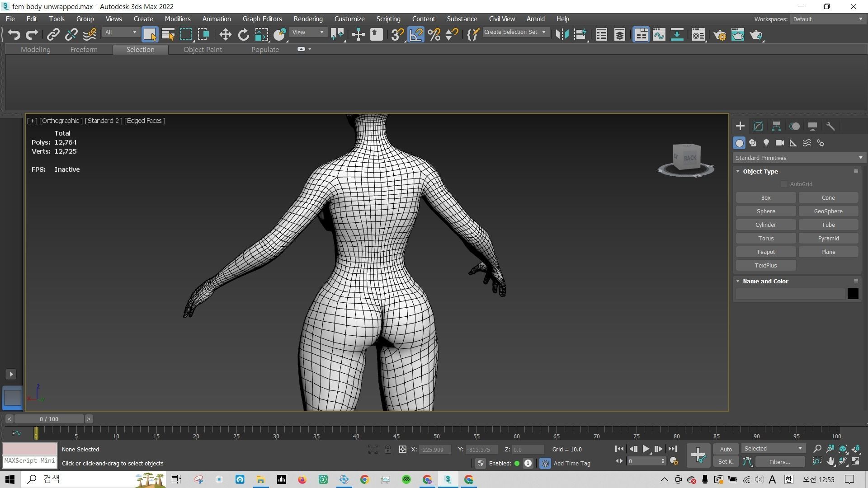Toggle Spinner Snap
868x488 pixels.
452,35
